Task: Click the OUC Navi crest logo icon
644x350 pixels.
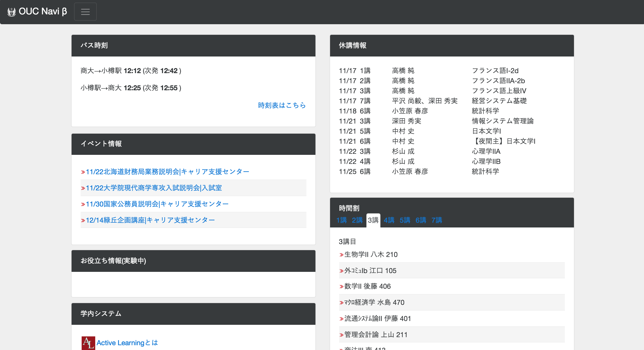Action: click(11, 12)
